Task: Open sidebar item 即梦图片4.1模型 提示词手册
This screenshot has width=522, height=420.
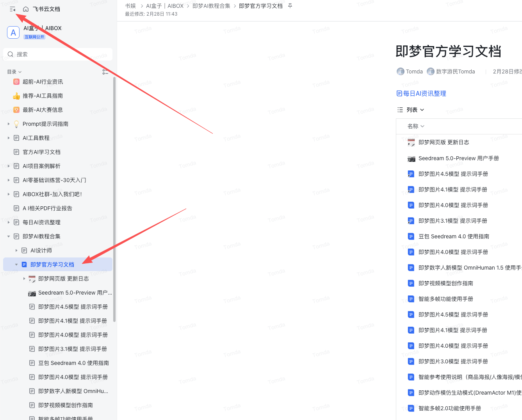Action: point(73,321)
